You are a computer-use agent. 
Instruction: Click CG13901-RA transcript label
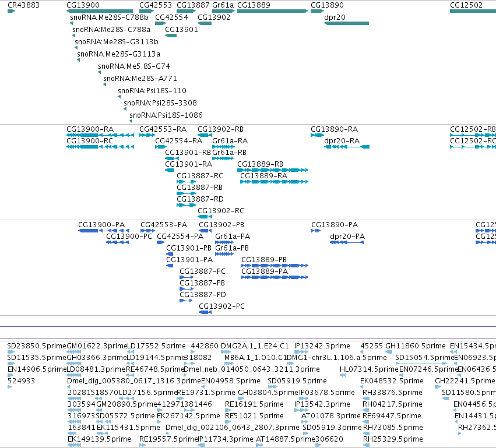[x=188, y=164]
